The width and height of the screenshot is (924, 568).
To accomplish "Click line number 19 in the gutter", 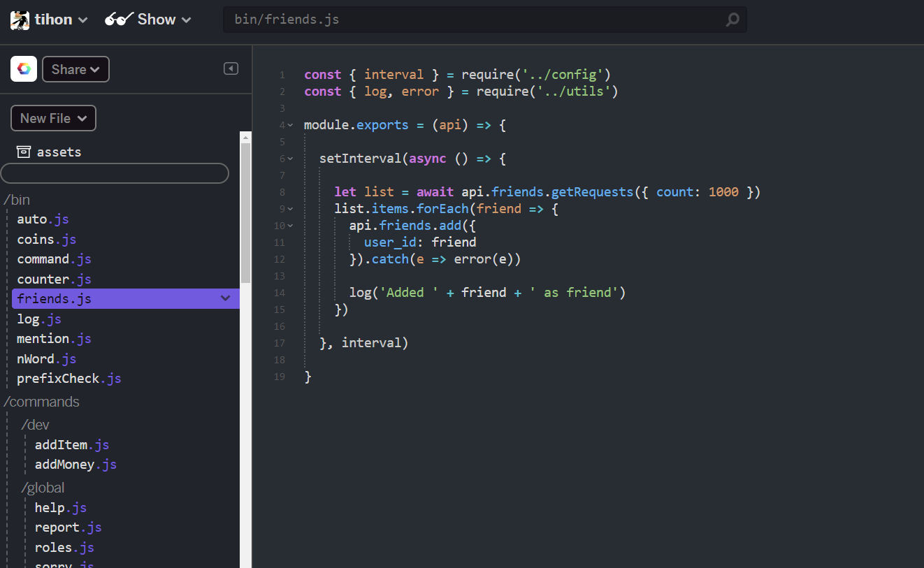I will coord(280,377).
